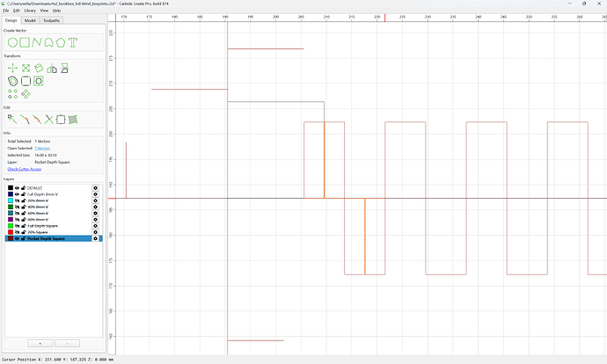Open the Boolean overlapping squares tool
The height and width of the screenshot is (364, 607).
coord(39,81)
